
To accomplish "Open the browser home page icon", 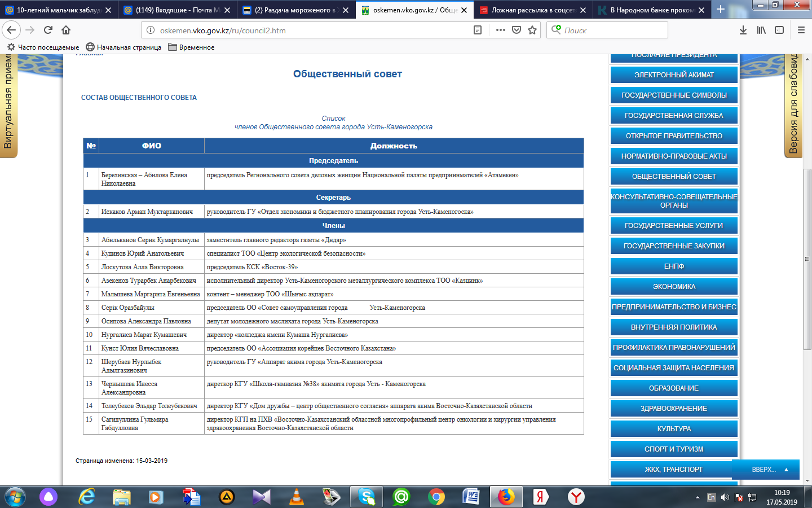I will pyautogui.click(x=66, y=30).
